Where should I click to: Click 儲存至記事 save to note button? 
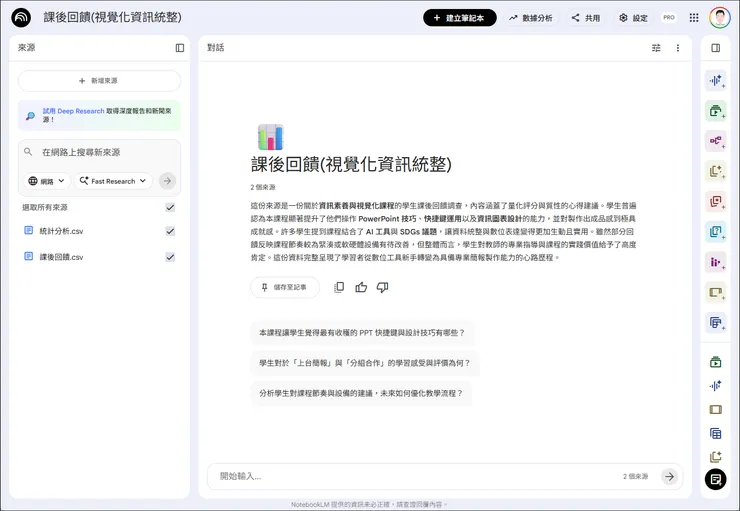pyautogui.click(x=285, y=287)
